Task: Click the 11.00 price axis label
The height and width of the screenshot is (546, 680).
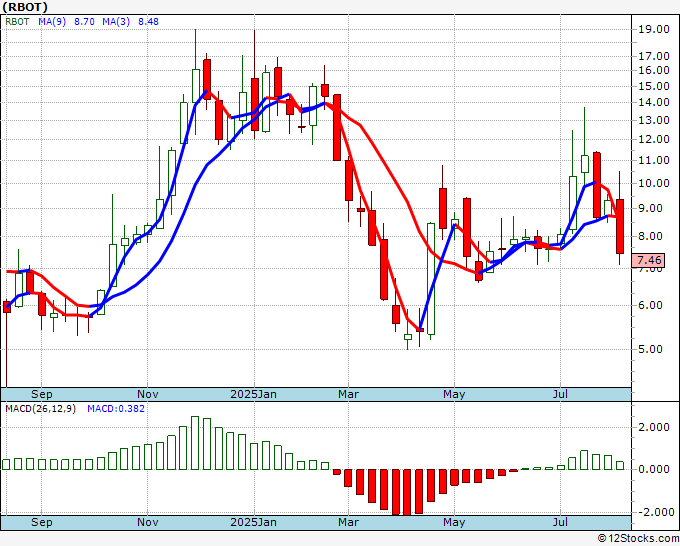Action: coord(654,160)
